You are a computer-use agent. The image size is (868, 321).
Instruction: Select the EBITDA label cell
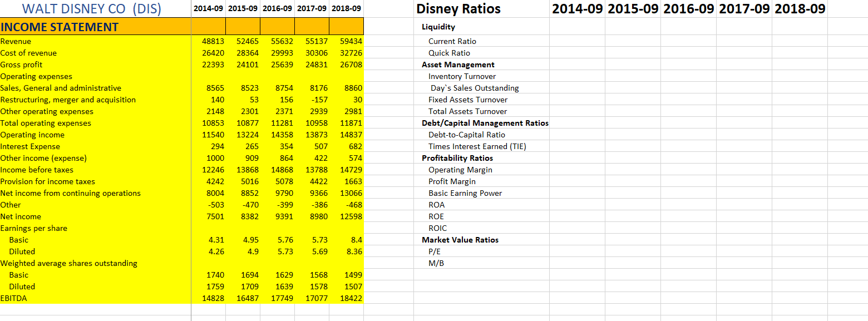pos(14,298)
